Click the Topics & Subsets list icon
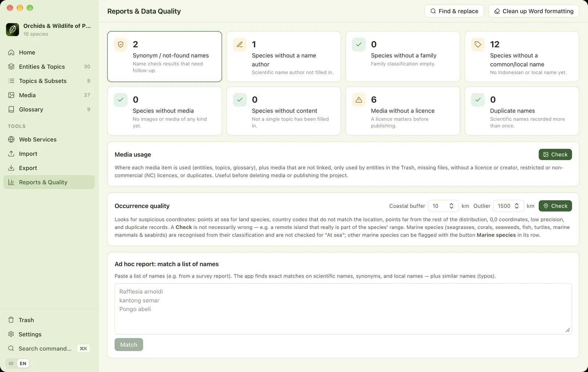Image resolution: width=588 pixels, height=372 pixels. (11, 81)
